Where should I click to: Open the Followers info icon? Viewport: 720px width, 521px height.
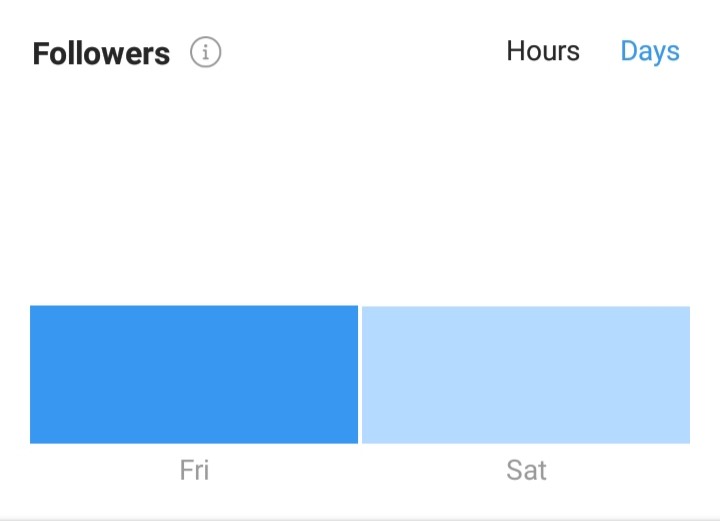[x=205, y=52]
